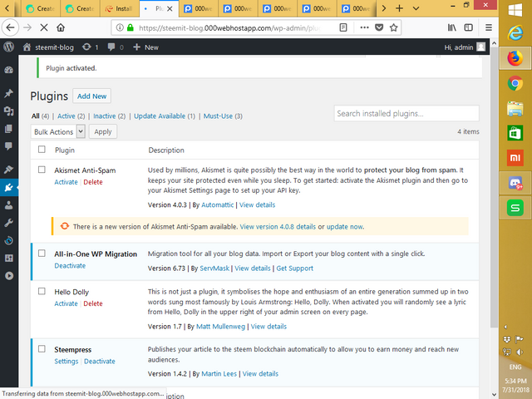This screenshot has width=532, height=399.
Task: Open the Settings sliders sidebar icon
Action: click(x=9, y=259)
